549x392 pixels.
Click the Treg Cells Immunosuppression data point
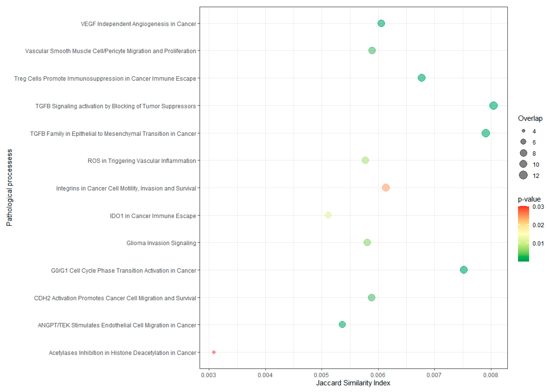tap(422, 78)
